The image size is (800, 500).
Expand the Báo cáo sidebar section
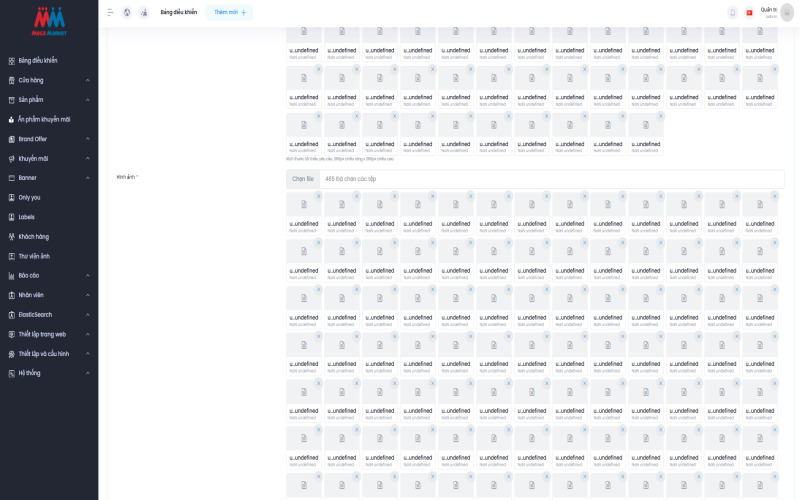click(x=87, y=275)
